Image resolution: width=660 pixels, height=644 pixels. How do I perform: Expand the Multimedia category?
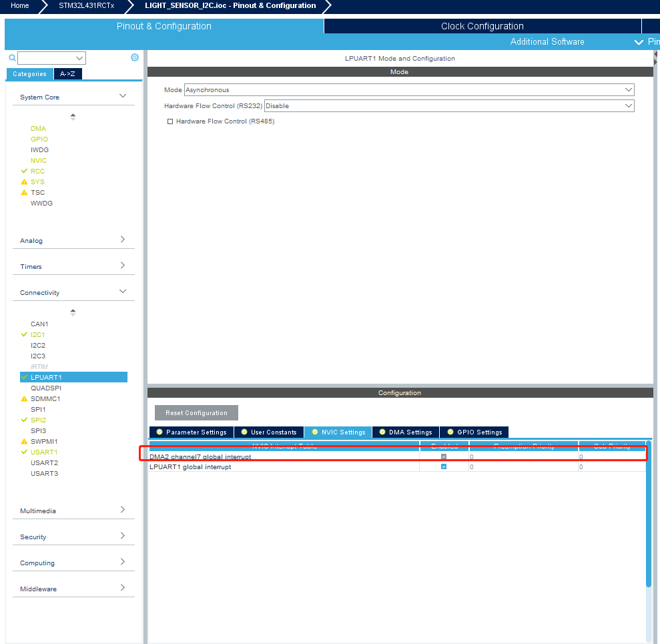click(x=123, y=509)
